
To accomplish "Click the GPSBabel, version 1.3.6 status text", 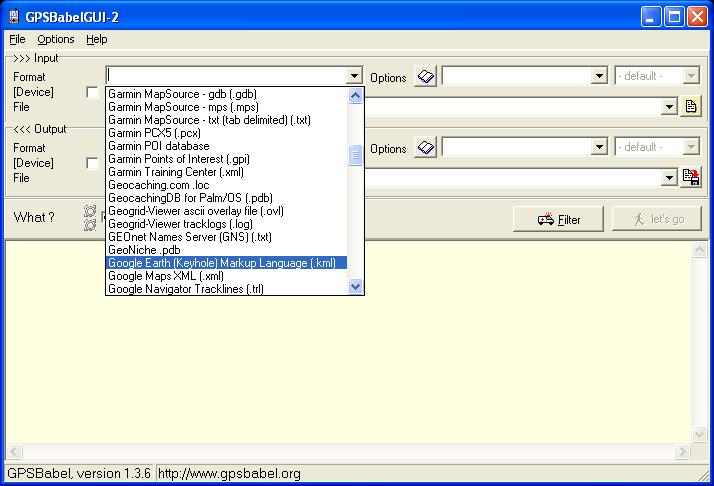I will (79, 474).
